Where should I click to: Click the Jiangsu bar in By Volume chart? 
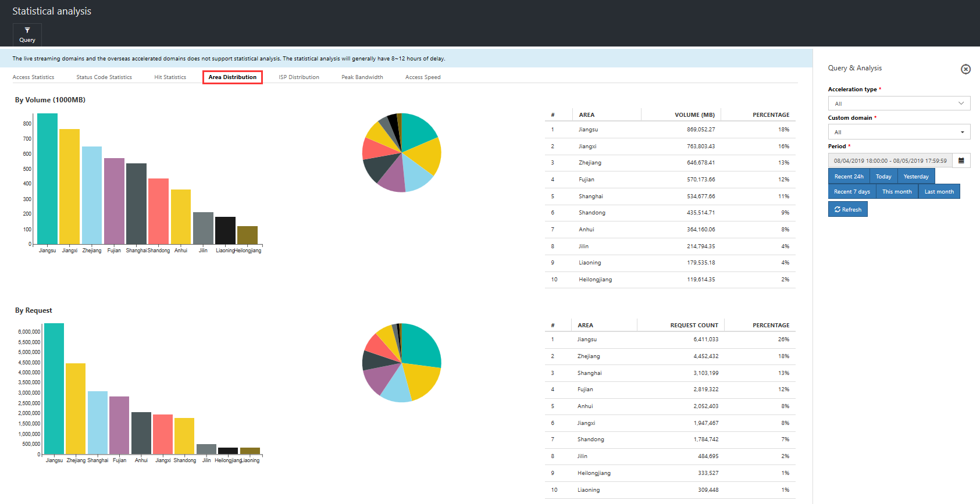[x=47, y=178]
